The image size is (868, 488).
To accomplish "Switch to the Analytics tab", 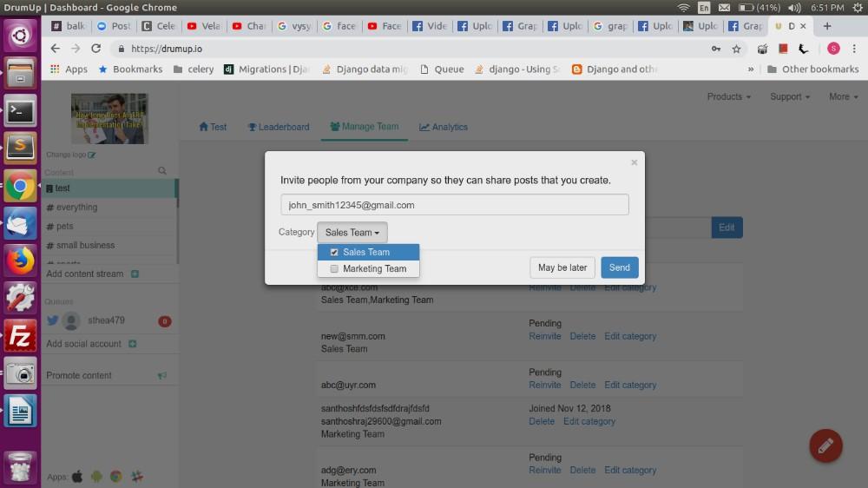I will click(x=444, y=127).
